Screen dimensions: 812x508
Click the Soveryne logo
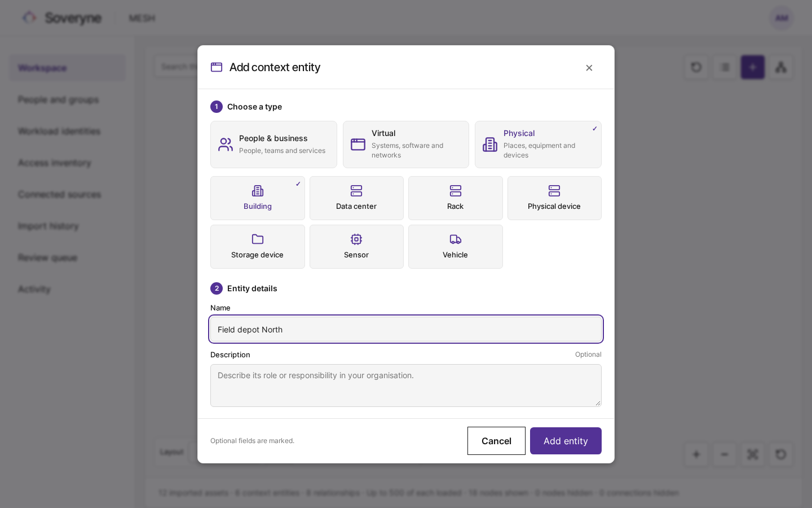click(x=62, y=18)
